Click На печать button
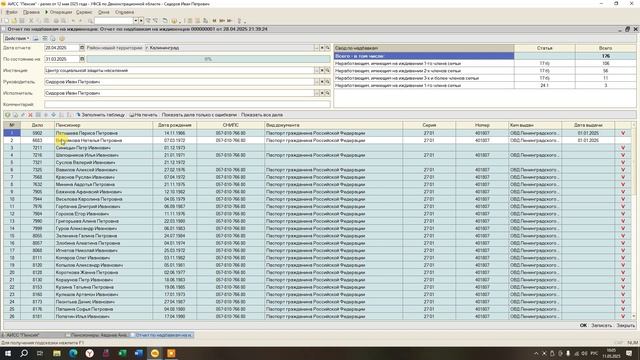640x360 pixels. [x=143, y=115]
